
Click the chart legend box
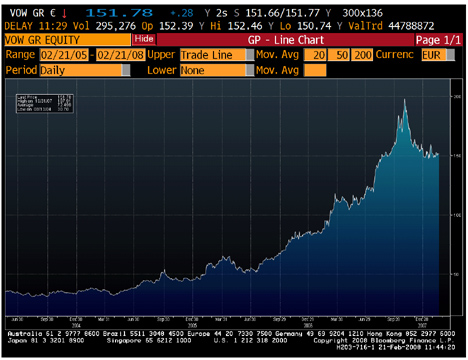tap(45, 104)
